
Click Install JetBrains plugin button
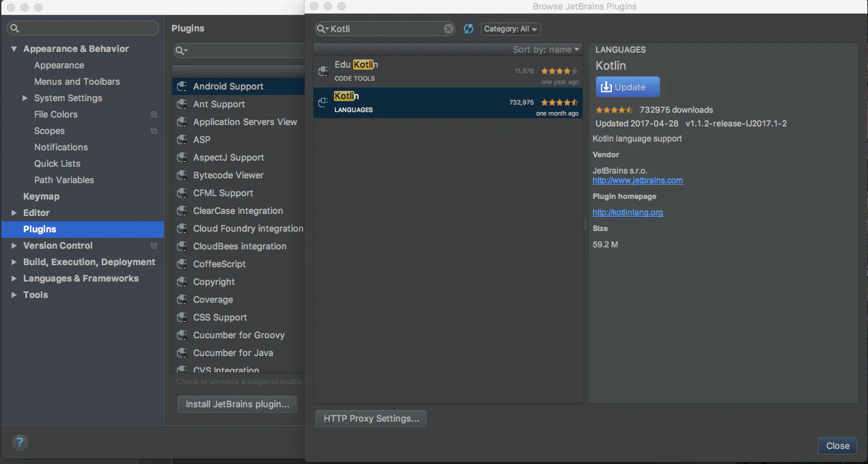click(238, 404)
